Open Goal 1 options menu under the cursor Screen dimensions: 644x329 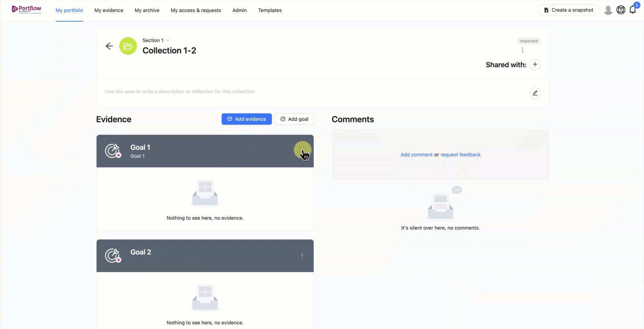(x=303, y=150)
